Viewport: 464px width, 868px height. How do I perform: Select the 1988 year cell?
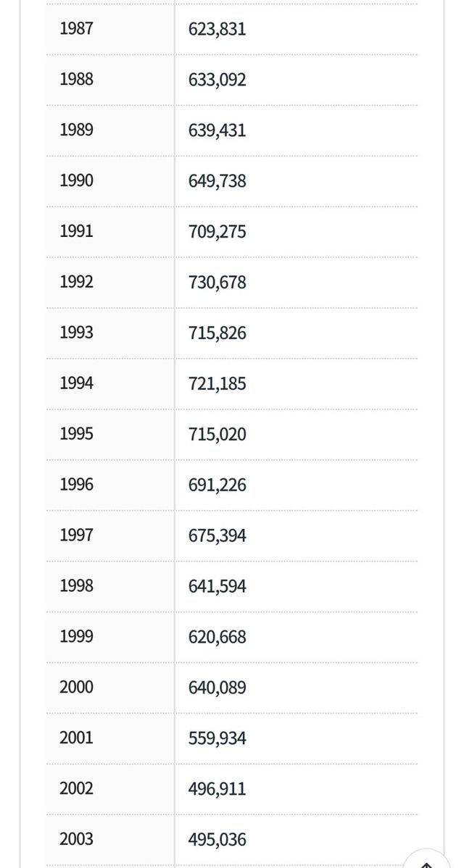76,79
